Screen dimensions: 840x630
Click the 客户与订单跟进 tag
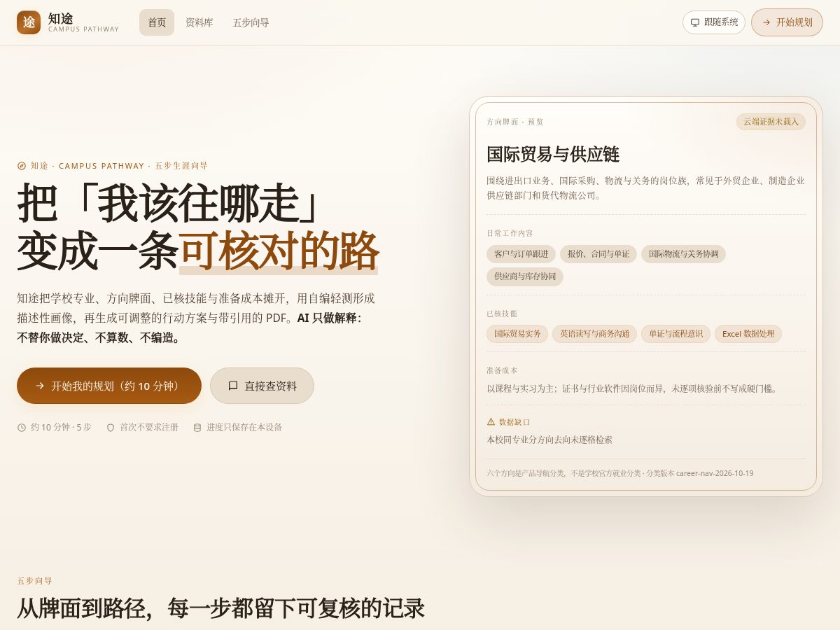(x=521, y=254)
